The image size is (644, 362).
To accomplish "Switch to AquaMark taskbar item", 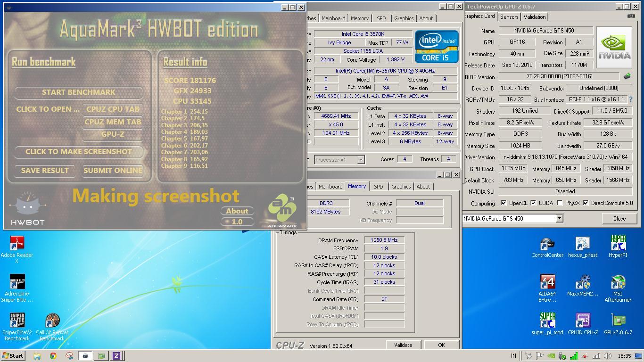I will [x=85, y=356].
